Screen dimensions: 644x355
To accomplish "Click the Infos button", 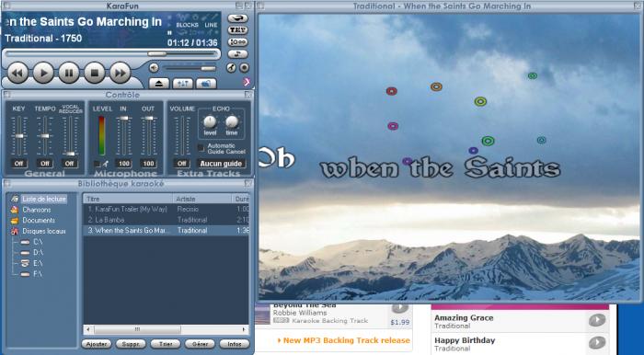I will click(x=234, y=344).
